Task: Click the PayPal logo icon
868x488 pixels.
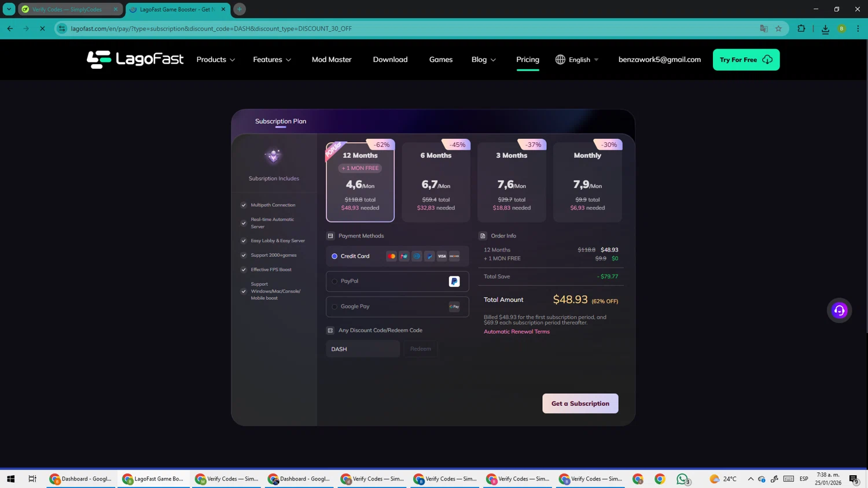Action: tap(454, 282)
